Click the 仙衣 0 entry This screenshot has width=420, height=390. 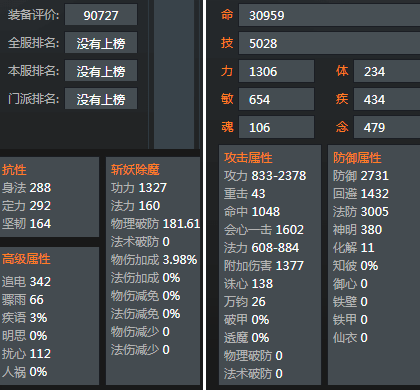click(350, 338)
